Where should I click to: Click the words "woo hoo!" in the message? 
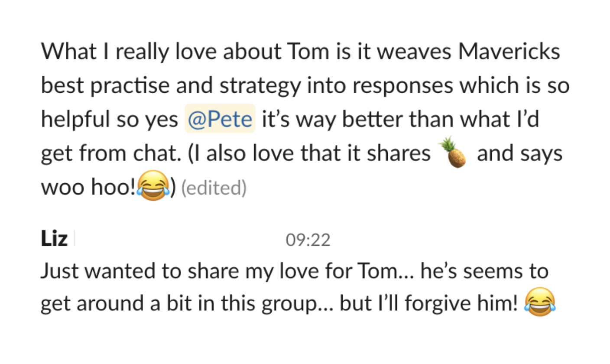click(x=88, y=188)
